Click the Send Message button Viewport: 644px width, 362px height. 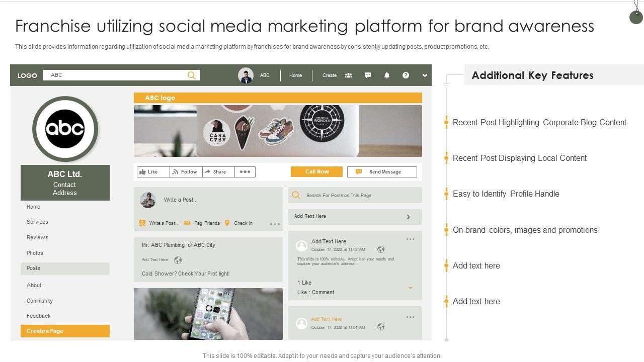pos(382,172)
